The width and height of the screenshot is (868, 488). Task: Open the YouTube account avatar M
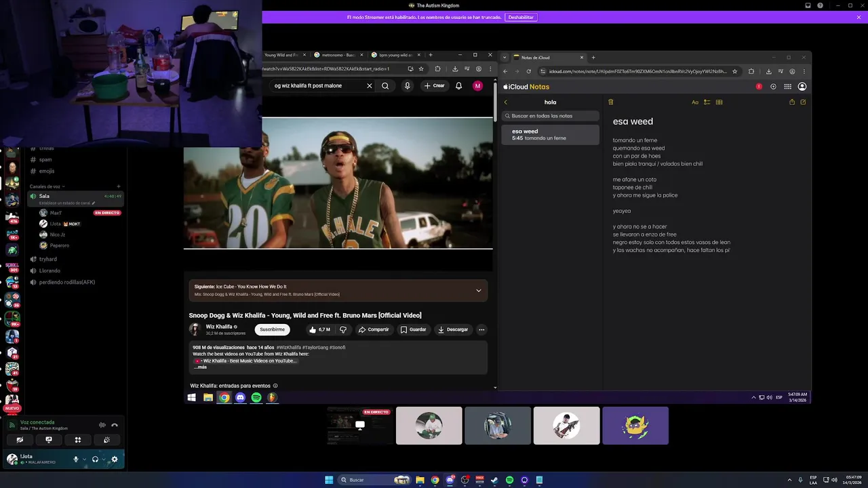click(x=478, y=85)
